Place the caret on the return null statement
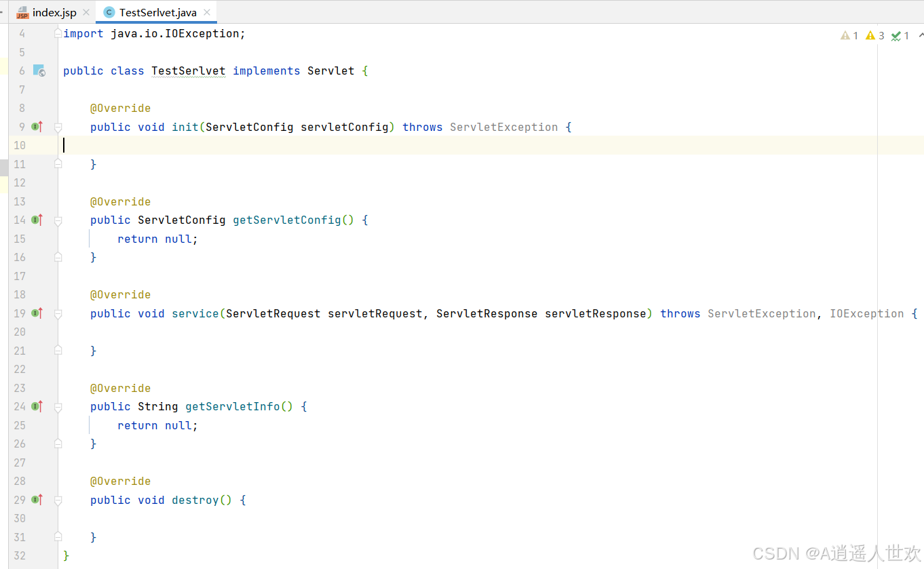Image resolution: width=924 pixels, height=569 pixels. (156, 239)
